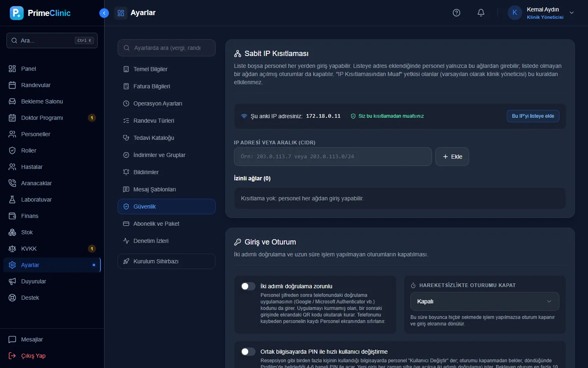Open Hareketsizlikte Oturumu Kapat dropdown
The image size is (588, 368).
pyautogui.click(x=485, y=301)
